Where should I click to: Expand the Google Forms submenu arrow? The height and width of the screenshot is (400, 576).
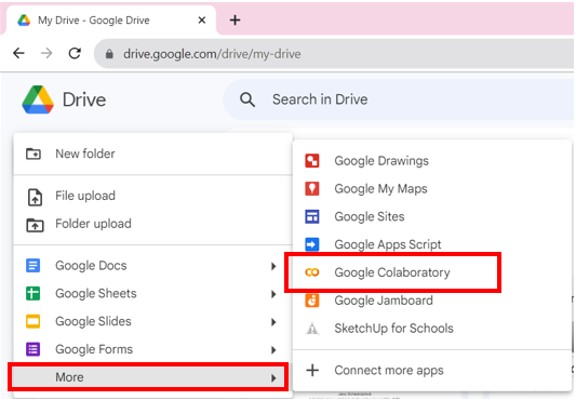273,350
